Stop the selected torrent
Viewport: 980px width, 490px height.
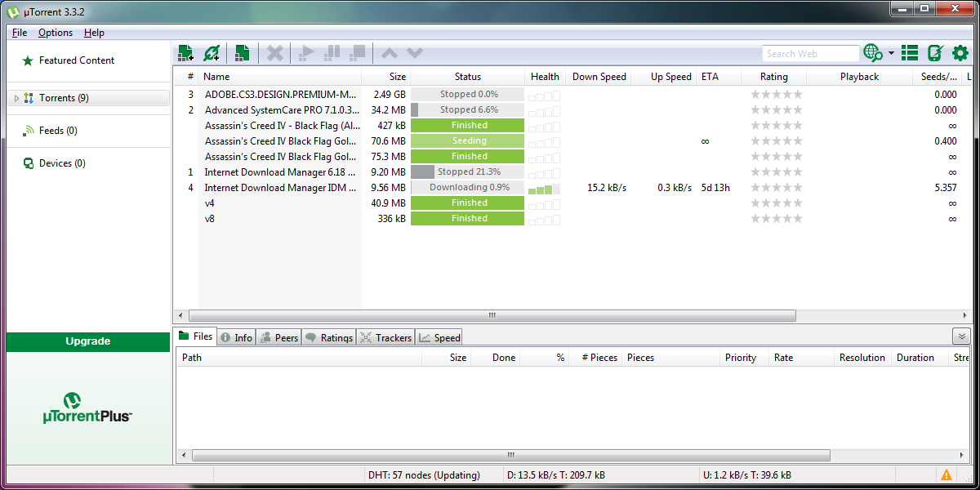click(x=357, y=52)
